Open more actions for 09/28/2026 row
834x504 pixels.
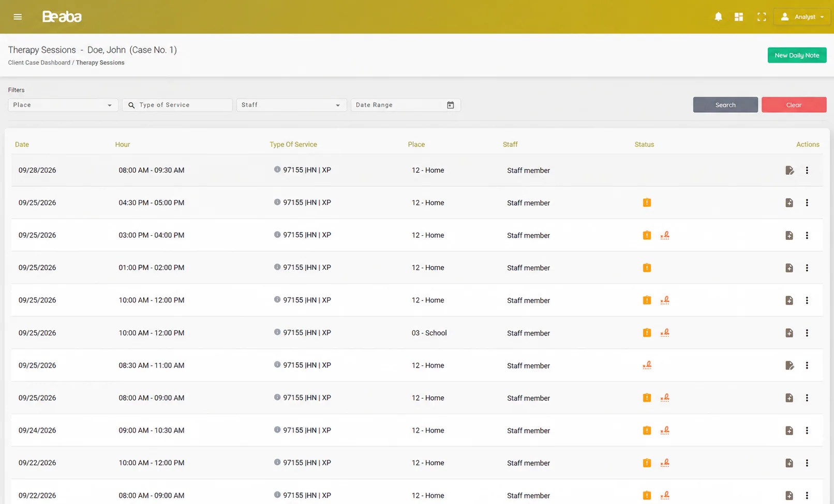pyautogui.click(x=807, y=170)
